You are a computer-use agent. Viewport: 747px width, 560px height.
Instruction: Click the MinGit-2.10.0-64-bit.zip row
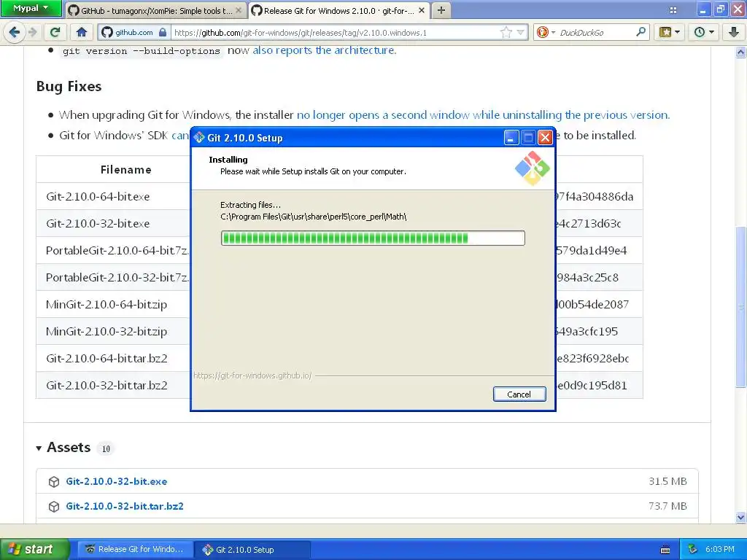pos(113,304)
